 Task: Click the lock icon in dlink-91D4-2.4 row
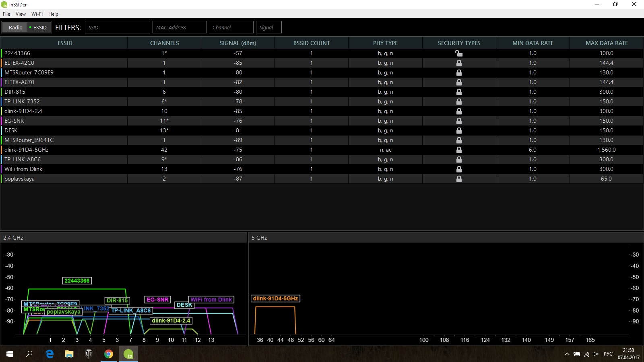[459, 111]
